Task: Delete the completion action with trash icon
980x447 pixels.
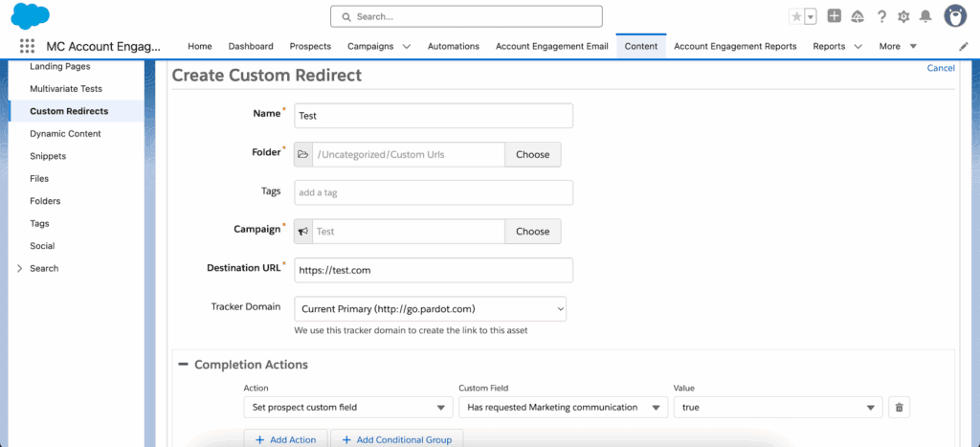Action: [x=899, y=407]
